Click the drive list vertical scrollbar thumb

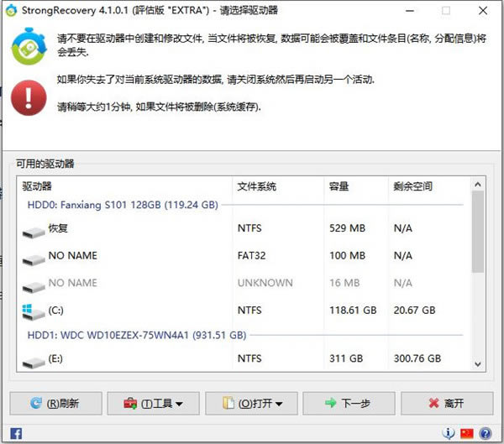coord(478,232)
